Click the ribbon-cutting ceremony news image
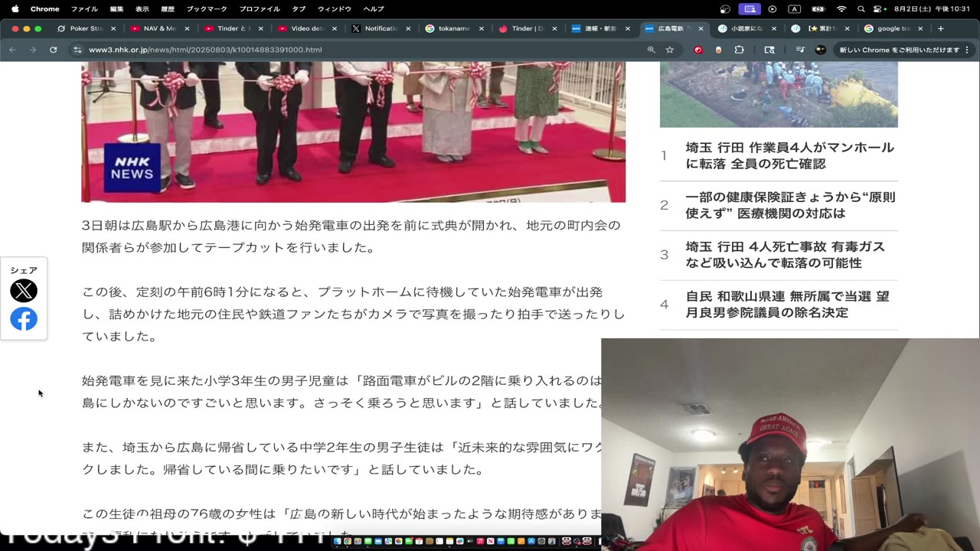 click(353, 132)
